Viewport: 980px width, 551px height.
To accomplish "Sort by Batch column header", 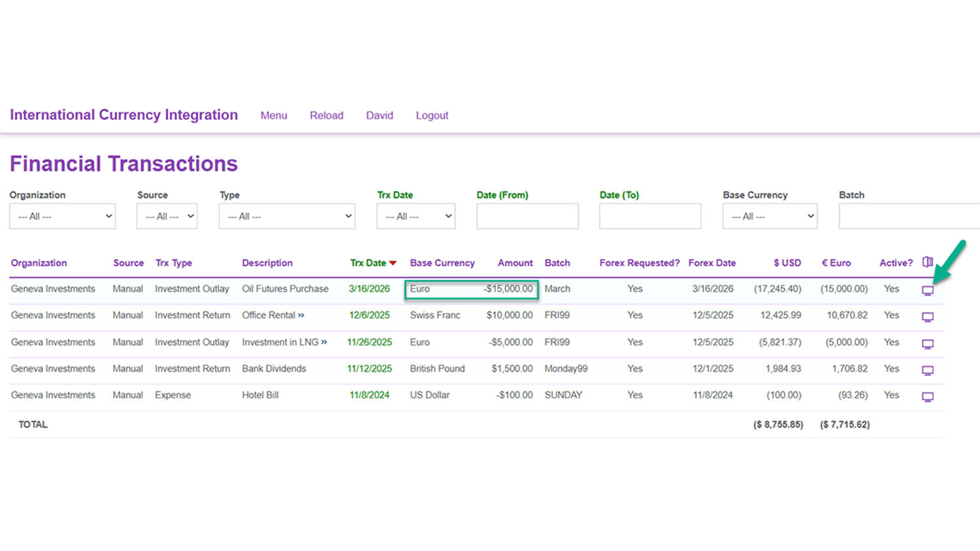I will 557,263.
